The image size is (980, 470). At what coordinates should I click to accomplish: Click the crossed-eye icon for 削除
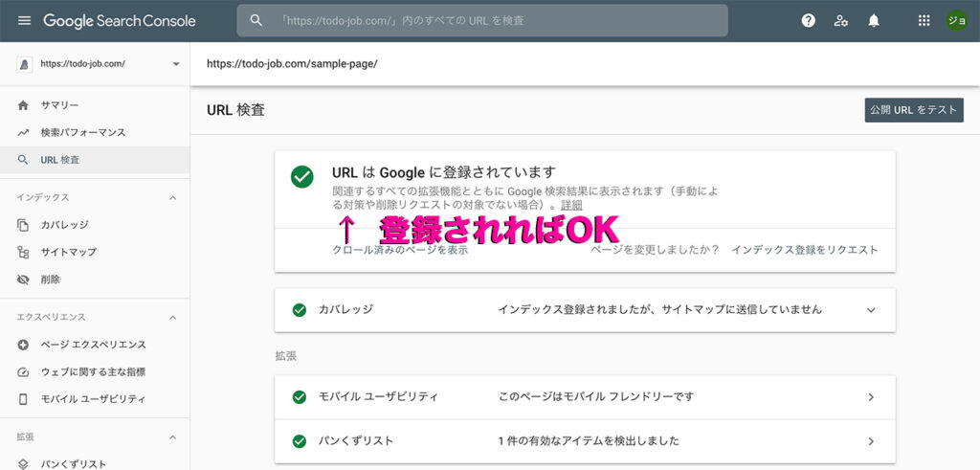point(23,280)
